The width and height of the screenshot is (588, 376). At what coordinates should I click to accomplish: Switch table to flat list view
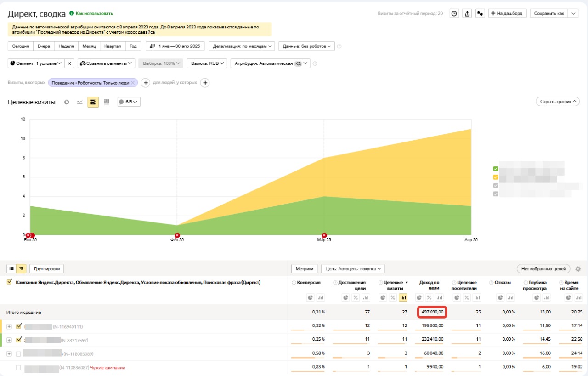pos(11,269)
